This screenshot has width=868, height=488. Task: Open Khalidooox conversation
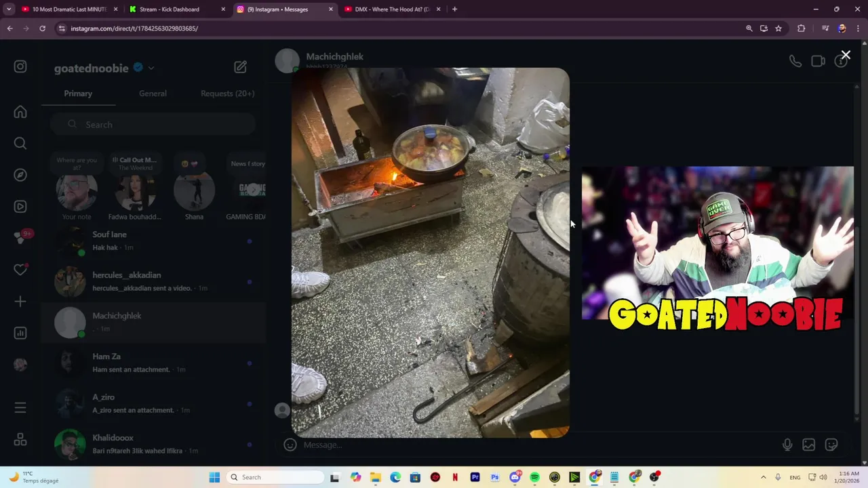153,445
